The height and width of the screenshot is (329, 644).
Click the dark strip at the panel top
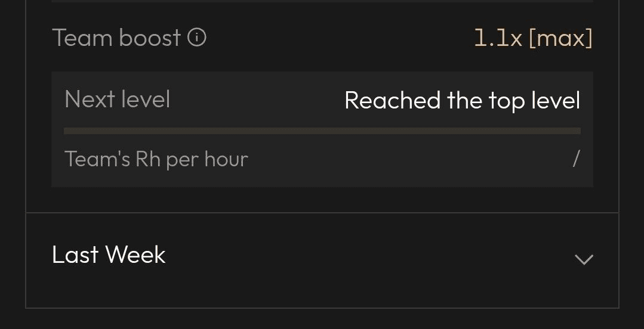coord(322,1)
